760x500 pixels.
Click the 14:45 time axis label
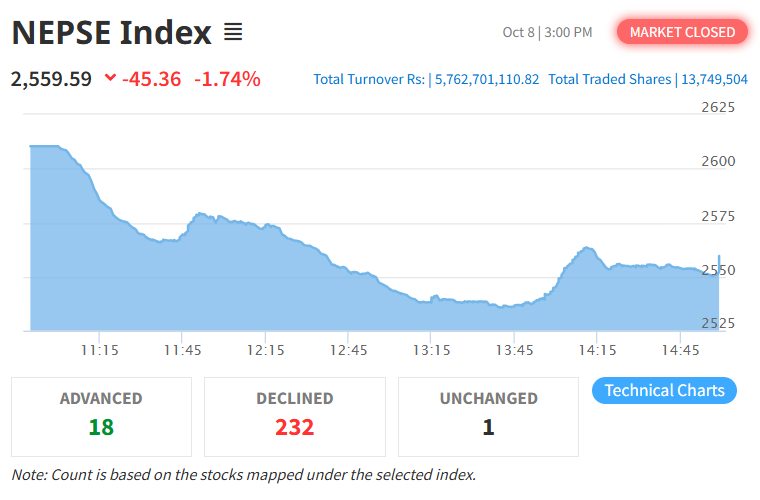coord(680,350)
